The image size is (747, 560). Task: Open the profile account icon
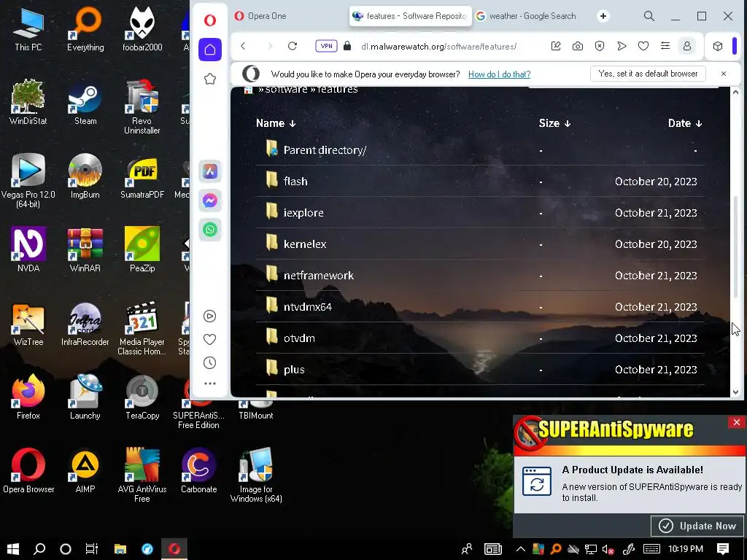tap(687, 46)
